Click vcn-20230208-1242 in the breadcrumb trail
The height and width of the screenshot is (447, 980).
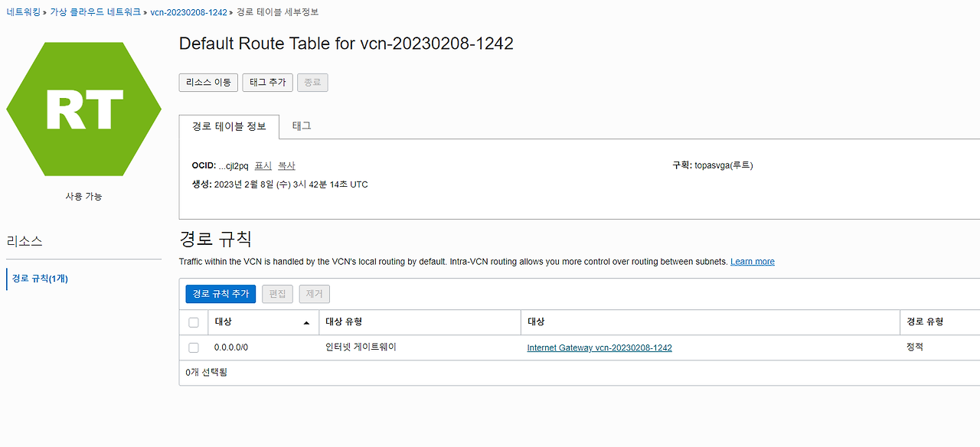point(187,11)
